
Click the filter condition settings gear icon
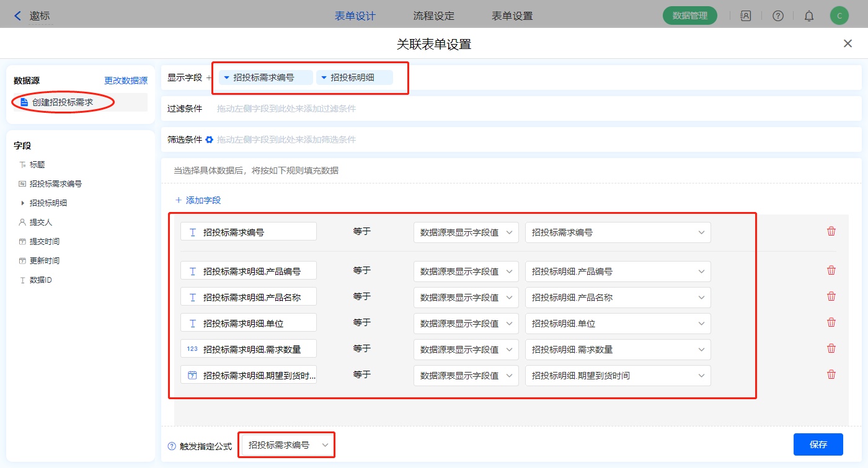point(210,139)
